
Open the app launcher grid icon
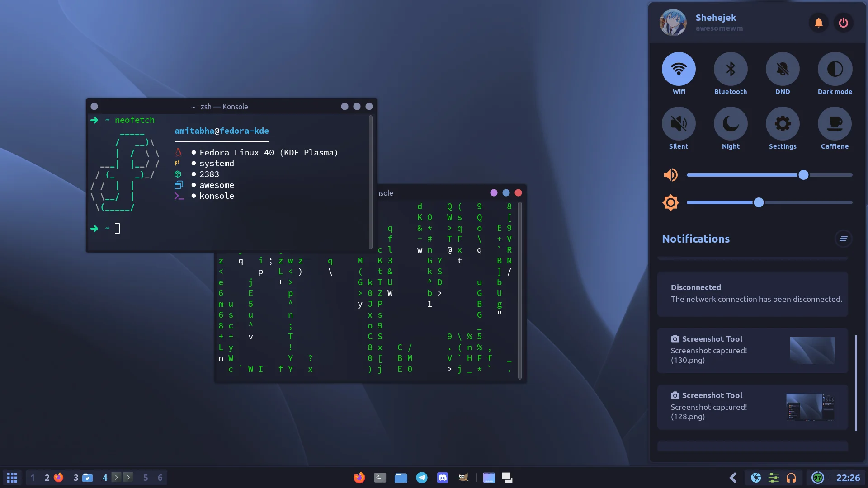pos(12,477)
